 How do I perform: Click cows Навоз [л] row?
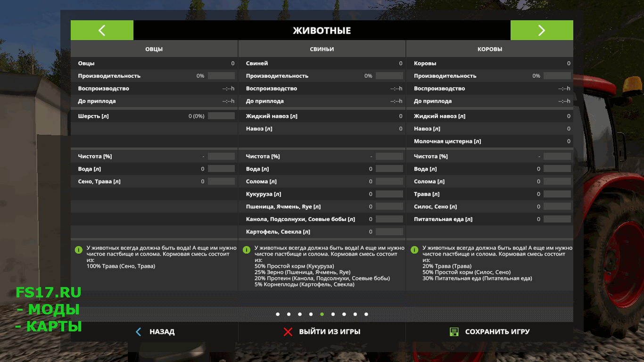[490, 129]
